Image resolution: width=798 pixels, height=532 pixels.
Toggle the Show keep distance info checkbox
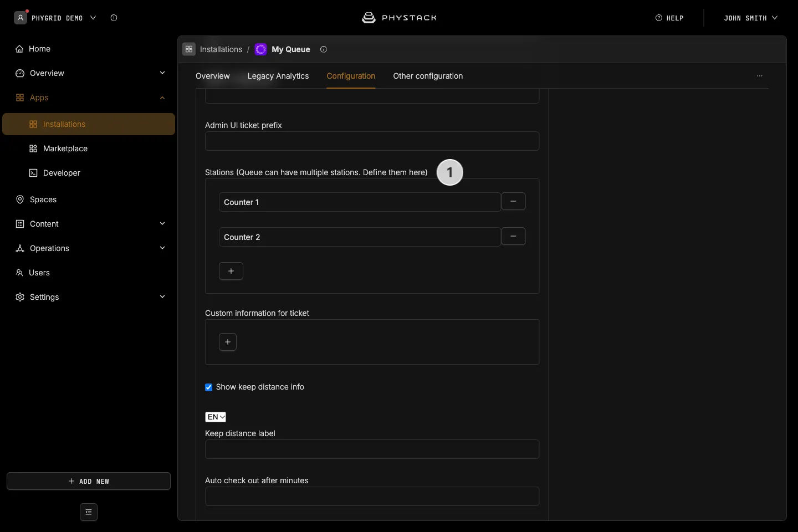[x=209, y=387]
